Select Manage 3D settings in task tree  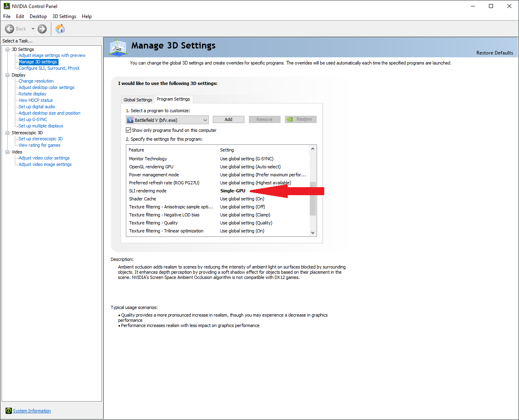(x=38, y=62)
